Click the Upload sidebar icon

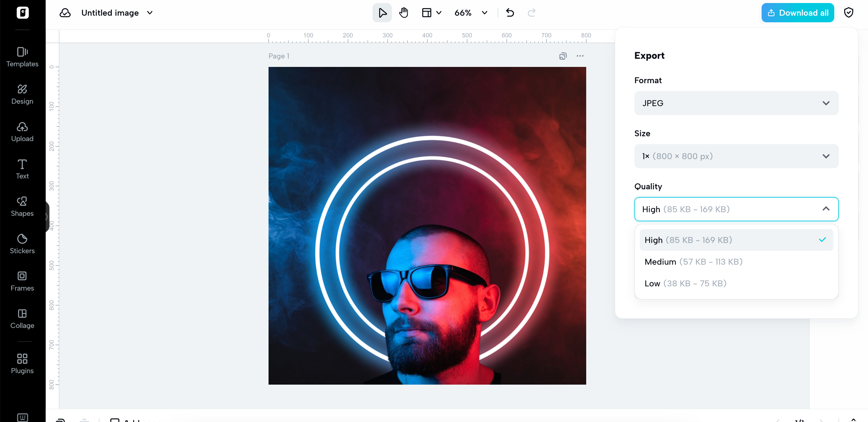pyautogui.click(x=22, y=131)
